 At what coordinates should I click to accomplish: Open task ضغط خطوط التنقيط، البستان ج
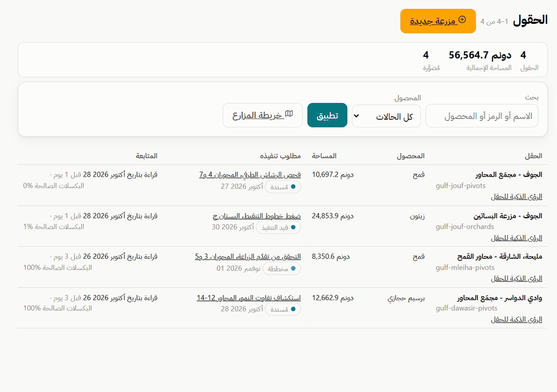coord(257,216)
